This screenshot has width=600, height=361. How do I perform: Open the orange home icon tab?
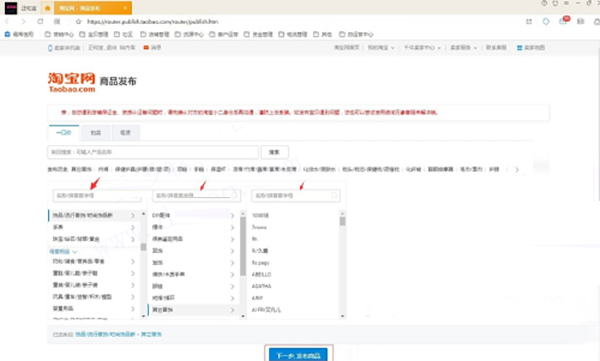pos(47,8)
